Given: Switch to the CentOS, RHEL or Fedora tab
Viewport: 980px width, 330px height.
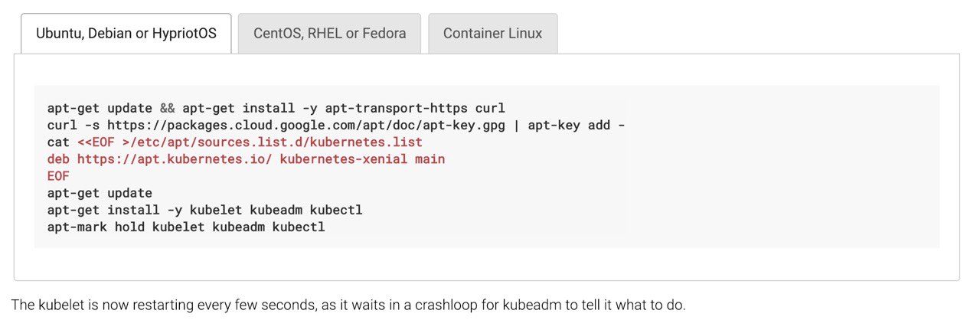Looking at the screenshot, I should tap(329, 34).
